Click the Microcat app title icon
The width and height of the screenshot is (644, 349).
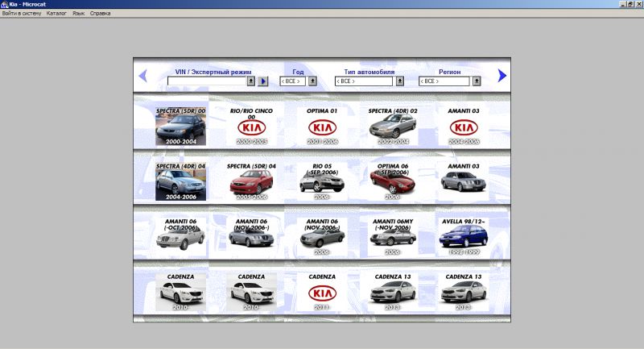click(5, 4)
